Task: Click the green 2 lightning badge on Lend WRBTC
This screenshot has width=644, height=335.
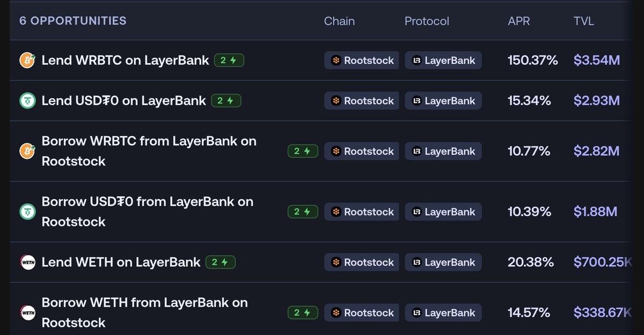Action: [229, 60]
